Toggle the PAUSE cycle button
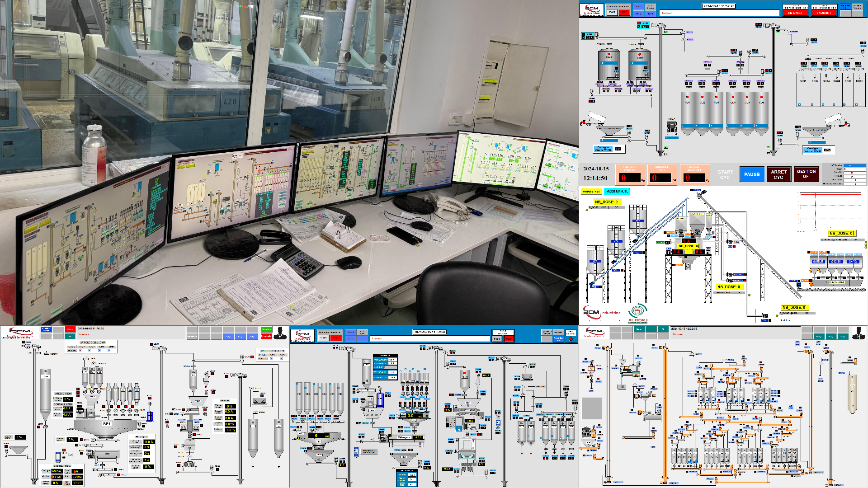This screenshot has width=868, height=488. [752, 174]
